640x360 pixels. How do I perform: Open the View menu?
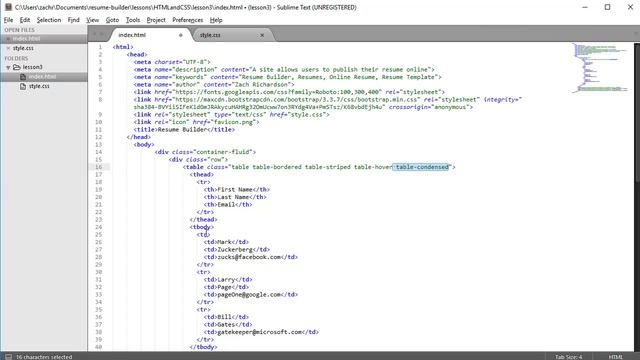coord(93,20)
